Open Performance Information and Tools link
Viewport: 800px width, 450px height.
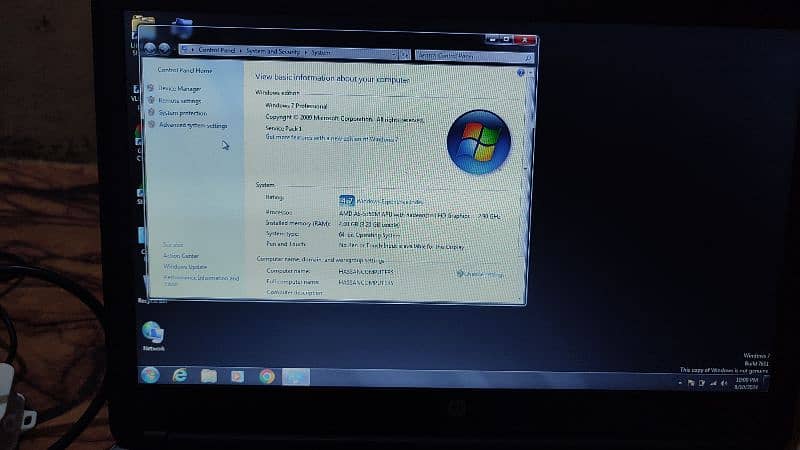point(201,281)
